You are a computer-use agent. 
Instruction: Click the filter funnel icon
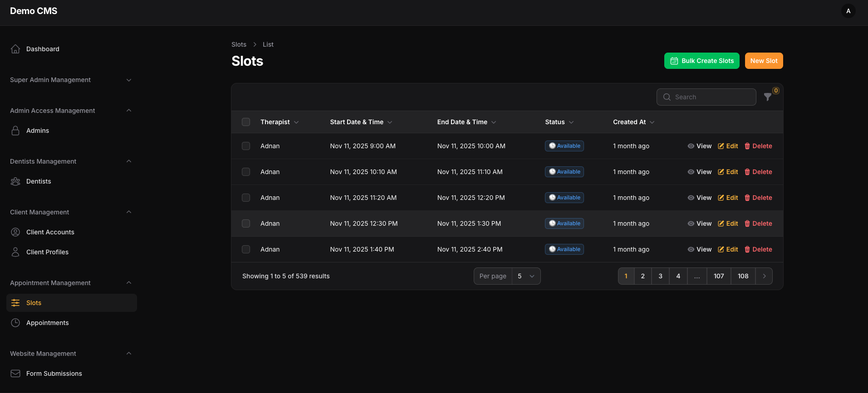click(767, 97)
